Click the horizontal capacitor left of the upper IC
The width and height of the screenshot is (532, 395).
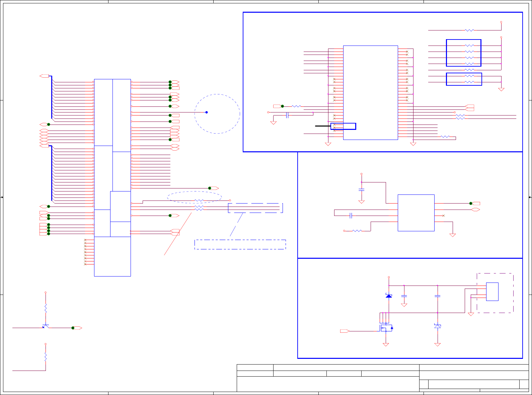pos(287,115)
